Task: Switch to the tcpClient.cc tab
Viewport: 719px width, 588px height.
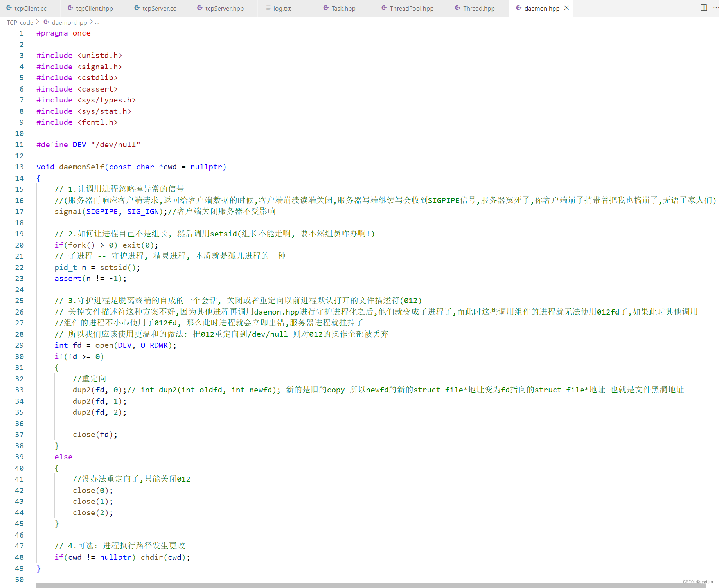Action: point(31,8)
